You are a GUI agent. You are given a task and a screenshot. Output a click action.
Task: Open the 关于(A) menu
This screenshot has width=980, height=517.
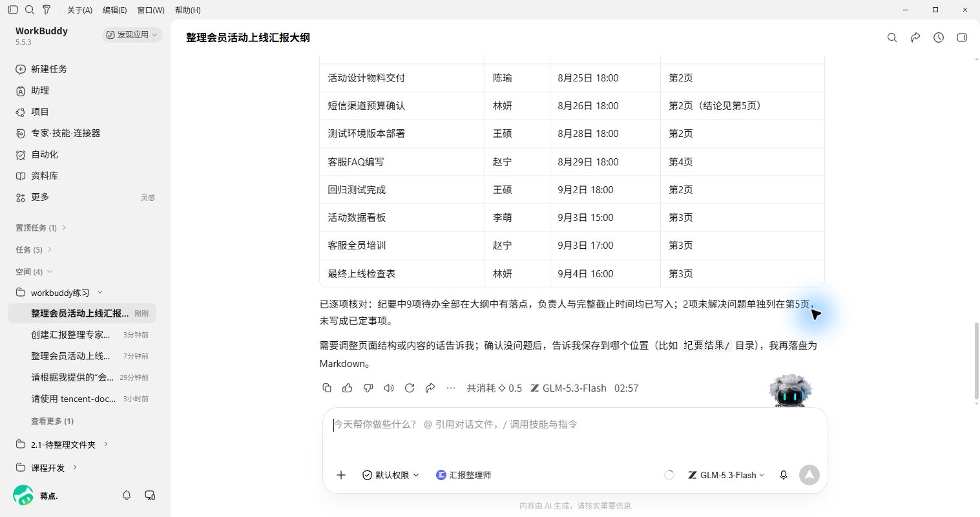(79, 10)
